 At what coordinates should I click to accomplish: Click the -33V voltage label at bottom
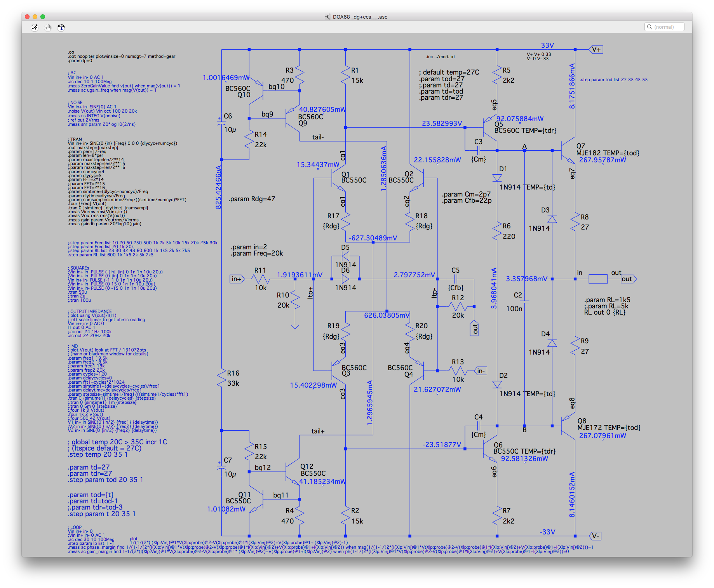547,532
